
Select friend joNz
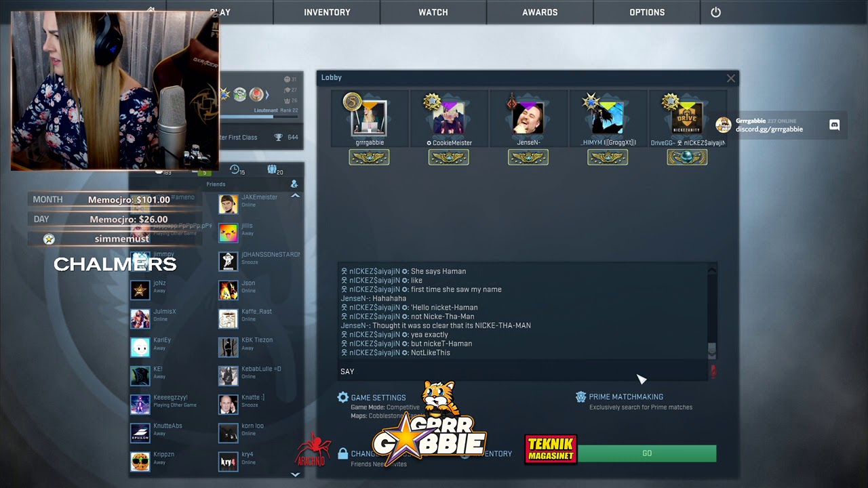pyautogui.click(x=171, y=289)
